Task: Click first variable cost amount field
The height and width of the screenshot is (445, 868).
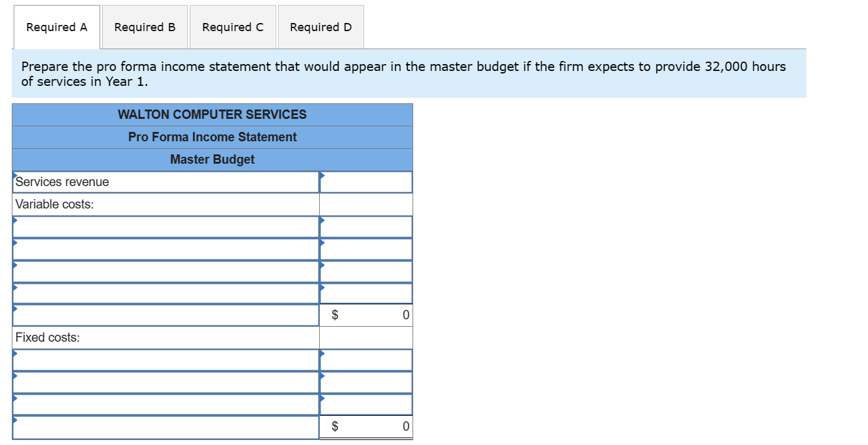Action: pyautogui.click(x=366, y=227)
